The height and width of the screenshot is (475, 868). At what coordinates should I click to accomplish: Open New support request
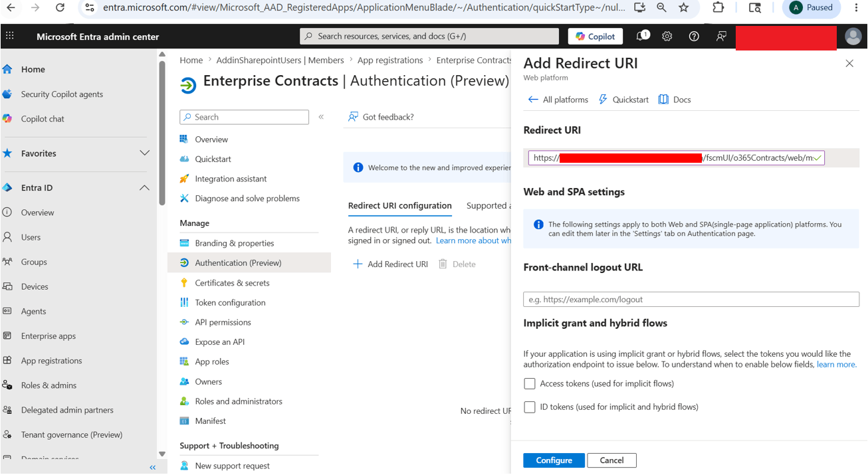click(x=232, y=466)
